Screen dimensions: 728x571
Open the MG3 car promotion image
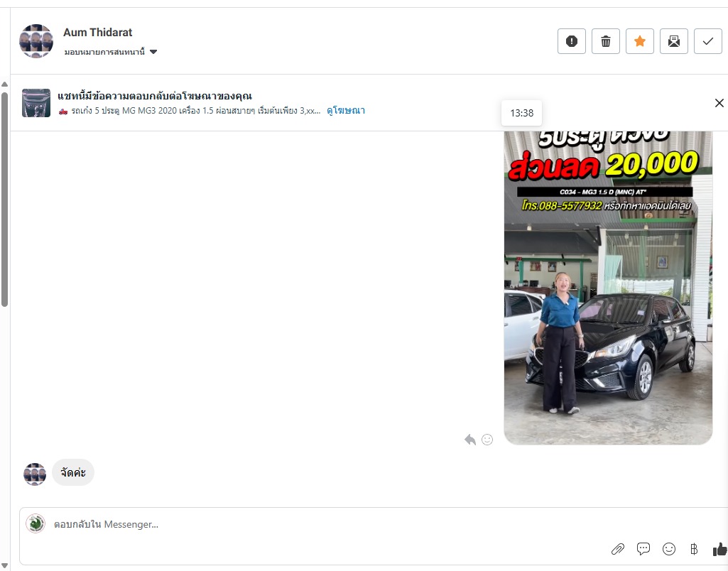(x=608, y=288)
